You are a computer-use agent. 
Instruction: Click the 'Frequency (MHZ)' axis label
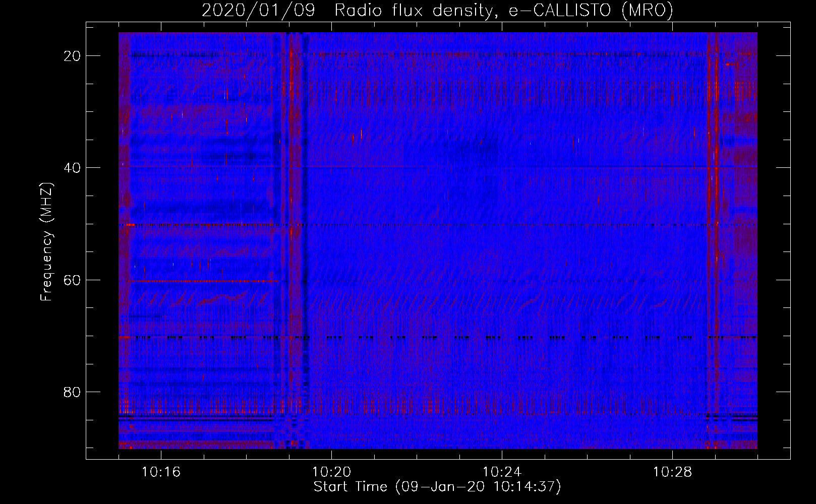[x=46, y=242]
